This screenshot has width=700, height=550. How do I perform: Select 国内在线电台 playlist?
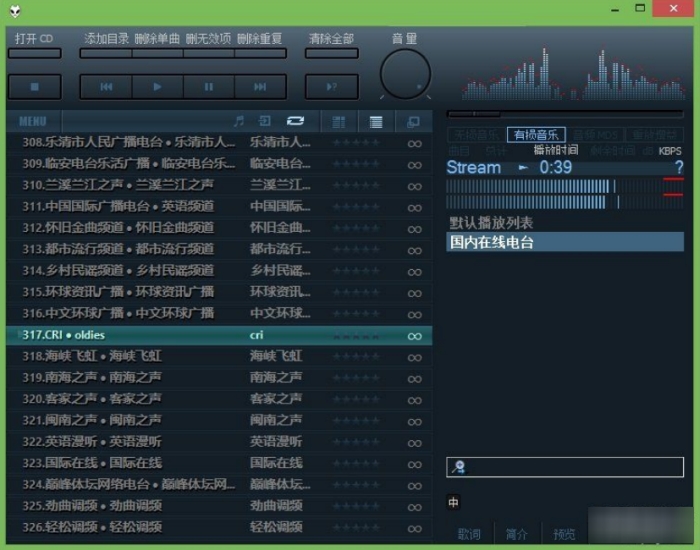pyautogui.click(x=565, y=242)
